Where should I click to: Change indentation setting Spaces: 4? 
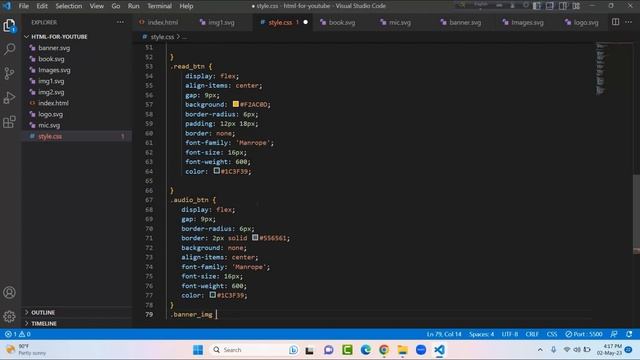click(481, 334)
